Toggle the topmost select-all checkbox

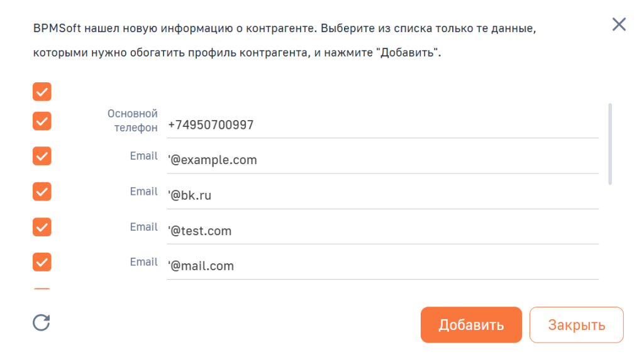(42, 92)
